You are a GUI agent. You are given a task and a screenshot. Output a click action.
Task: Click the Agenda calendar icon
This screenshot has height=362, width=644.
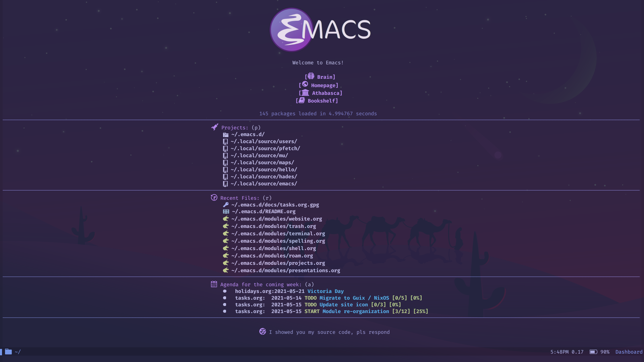[214, 284]
